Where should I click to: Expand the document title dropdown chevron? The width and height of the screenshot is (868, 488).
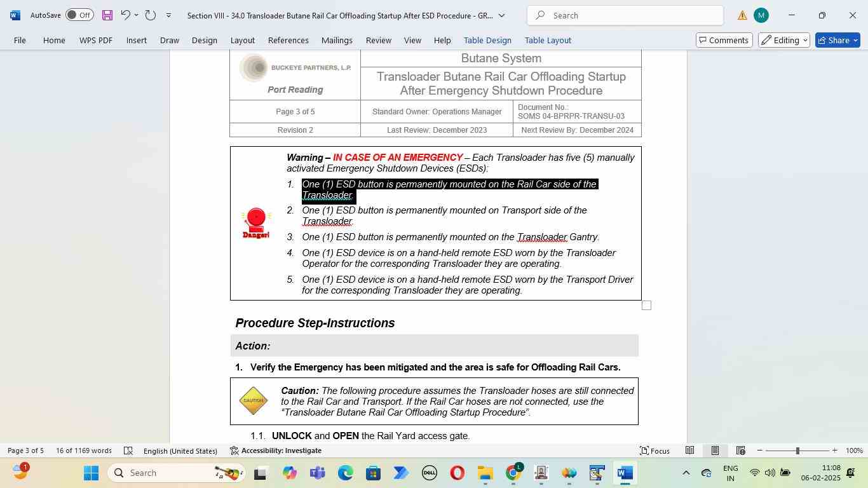[x=501, y=15]
